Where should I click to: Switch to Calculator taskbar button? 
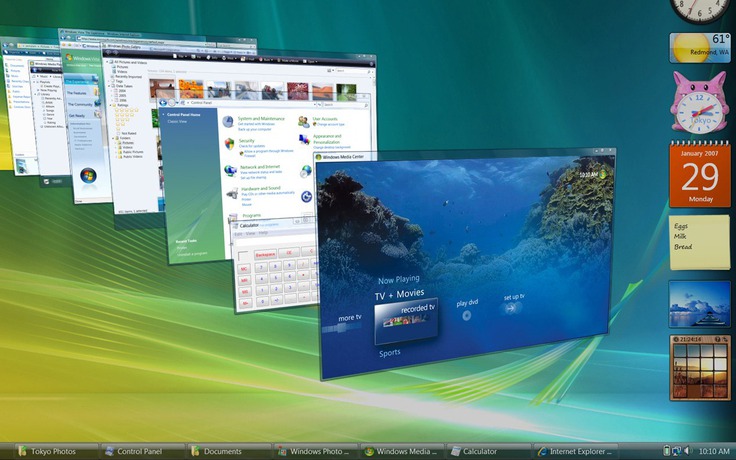[489, 451]
